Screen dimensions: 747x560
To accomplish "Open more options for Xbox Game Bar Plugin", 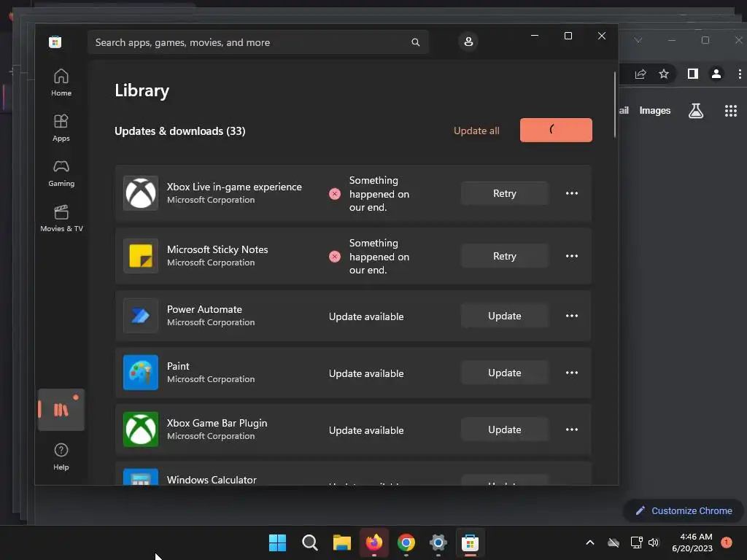I will click(572, 429).
